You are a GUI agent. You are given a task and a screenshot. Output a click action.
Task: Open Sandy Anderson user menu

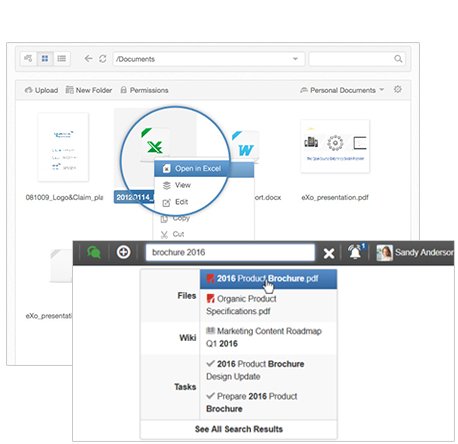(x=423, y=252)
